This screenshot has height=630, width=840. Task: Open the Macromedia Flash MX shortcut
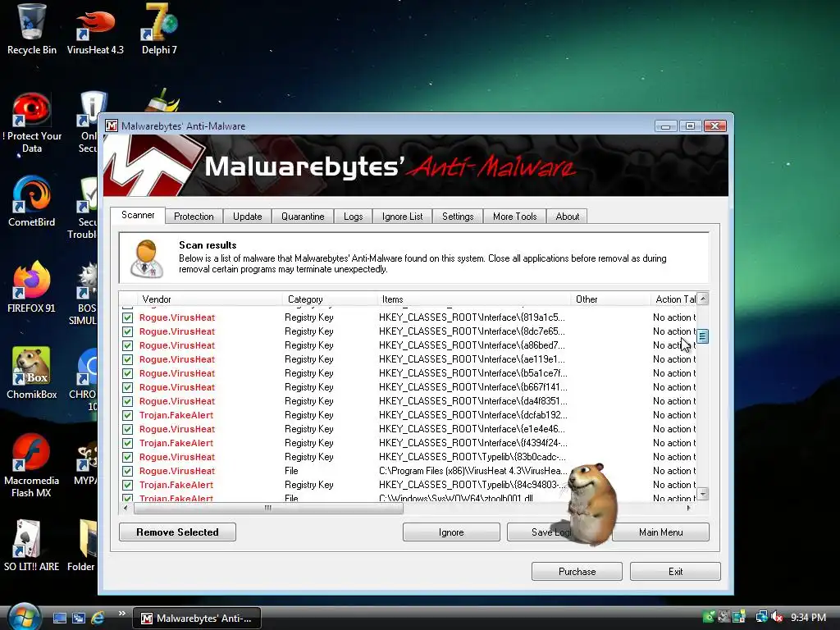pos(32,466)
